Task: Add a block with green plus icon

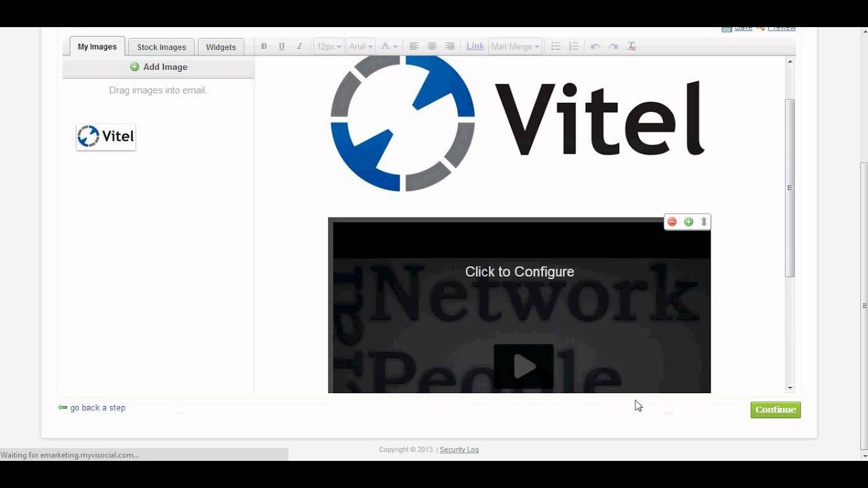Action: point(688,222)
